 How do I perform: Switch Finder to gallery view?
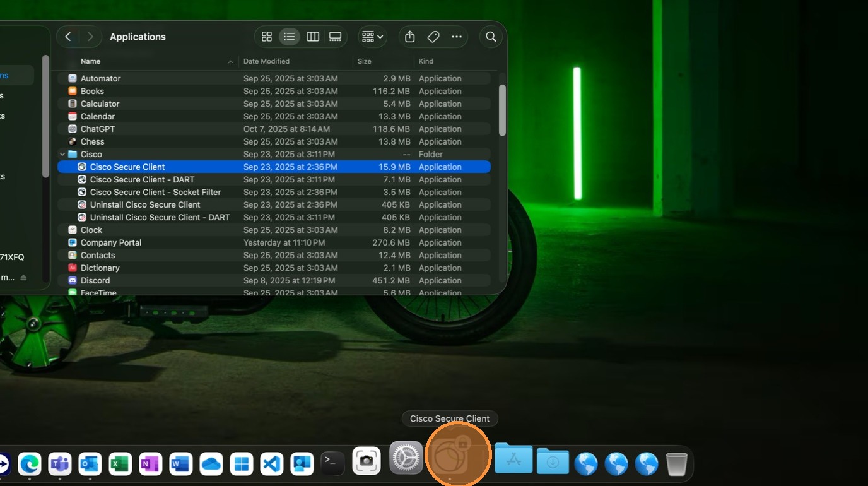335,37
